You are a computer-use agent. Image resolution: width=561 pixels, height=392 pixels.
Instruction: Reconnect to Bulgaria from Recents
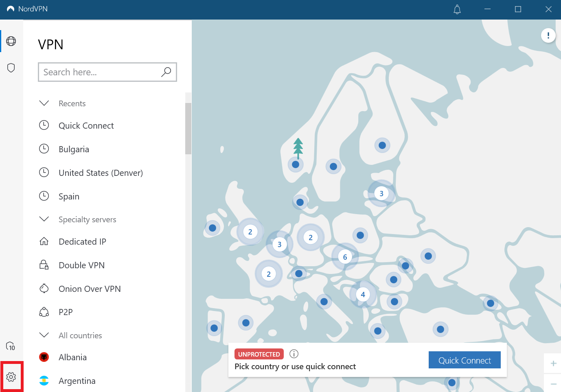tap(74, 149)
